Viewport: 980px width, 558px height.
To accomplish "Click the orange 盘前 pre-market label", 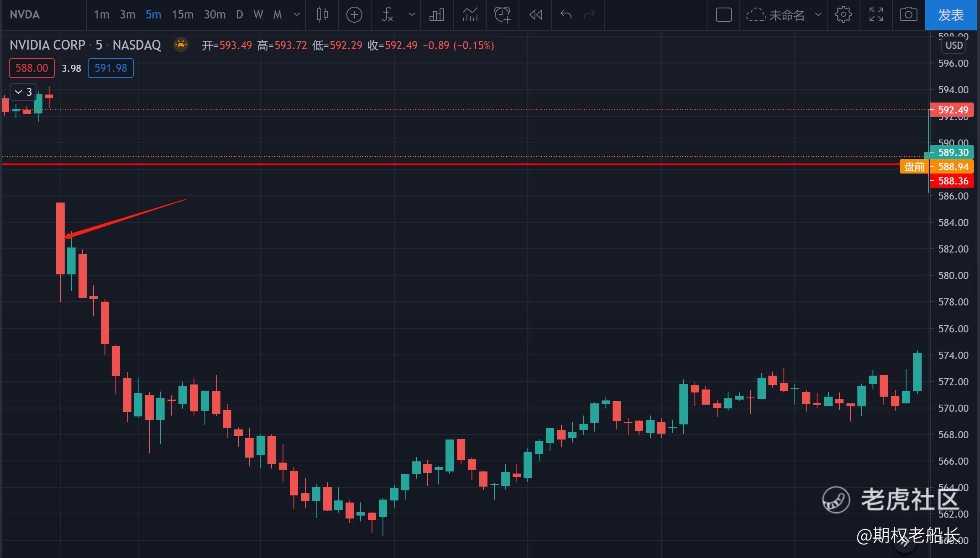I will 914,167.
